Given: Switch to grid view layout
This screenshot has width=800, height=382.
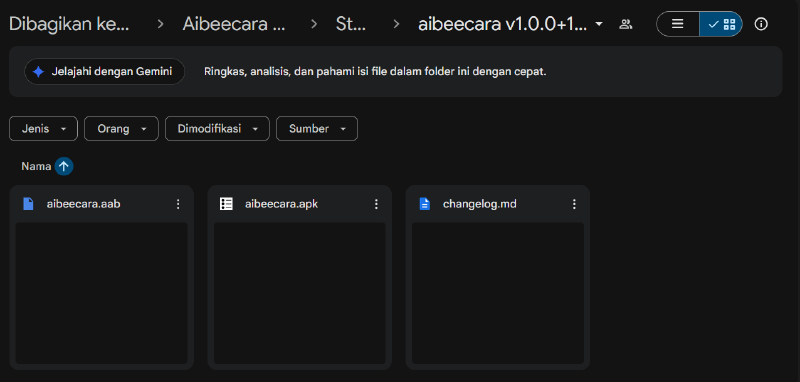Looking at the screenshot, I should [x=721, y=24].
